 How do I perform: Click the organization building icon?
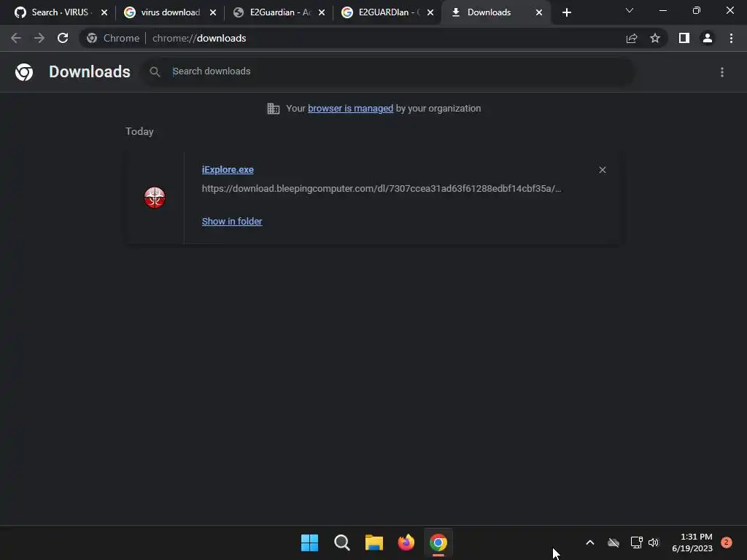point(274,109)
